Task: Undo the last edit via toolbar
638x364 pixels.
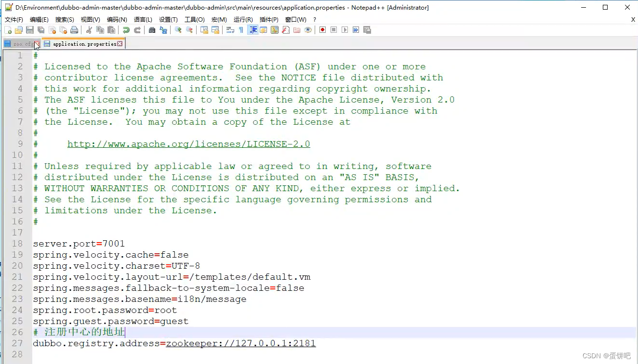Action: [x=126, y=30]
